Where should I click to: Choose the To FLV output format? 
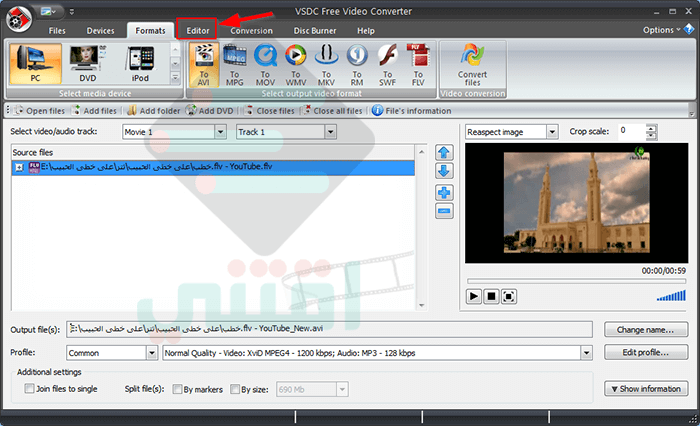tap(418, 65)
